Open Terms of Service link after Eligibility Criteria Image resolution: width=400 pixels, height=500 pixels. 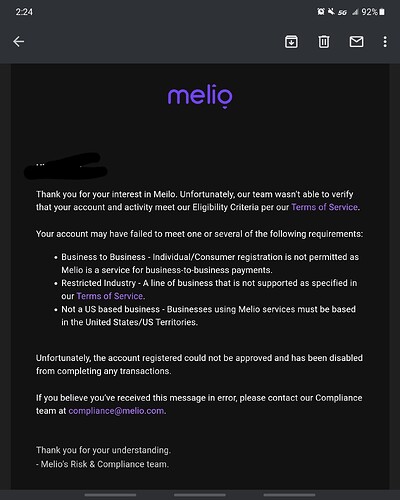[x=325, y=207]
